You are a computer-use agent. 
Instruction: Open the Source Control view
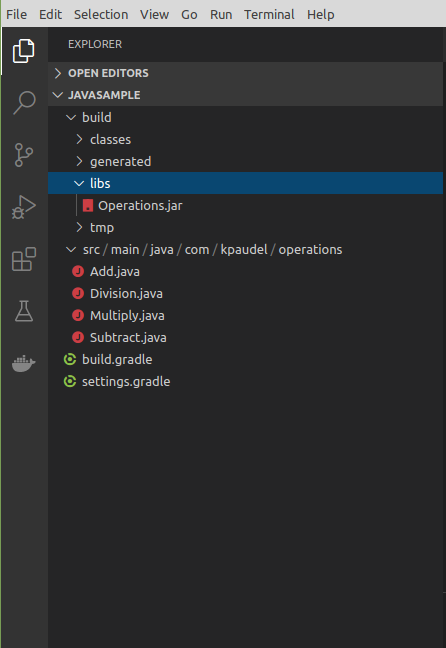point(24,155)
